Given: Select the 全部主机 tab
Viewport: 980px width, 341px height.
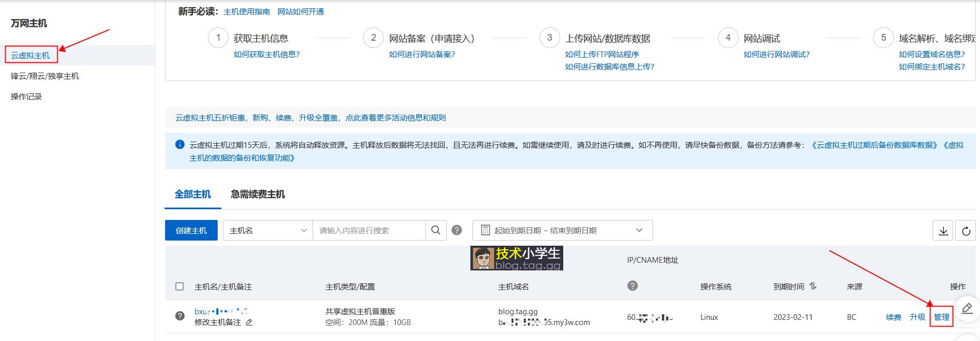Looking at the screenshot, I should point(192,194).
